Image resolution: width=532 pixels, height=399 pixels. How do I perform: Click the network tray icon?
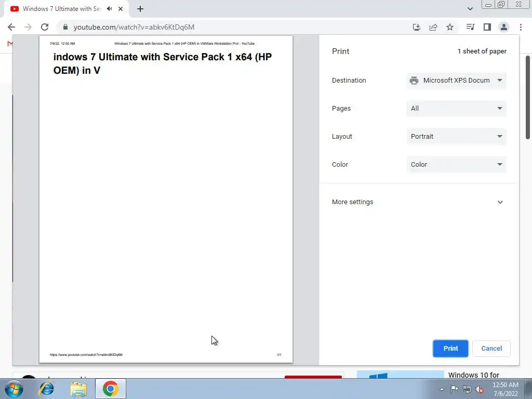tap(467, 389)
